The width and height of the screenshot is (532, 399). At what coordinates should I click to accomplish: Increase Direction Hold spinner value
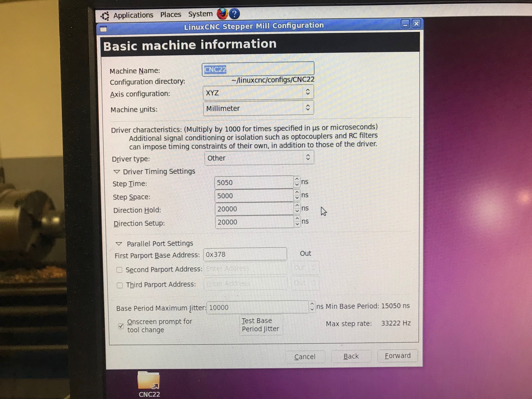(297, 206)
